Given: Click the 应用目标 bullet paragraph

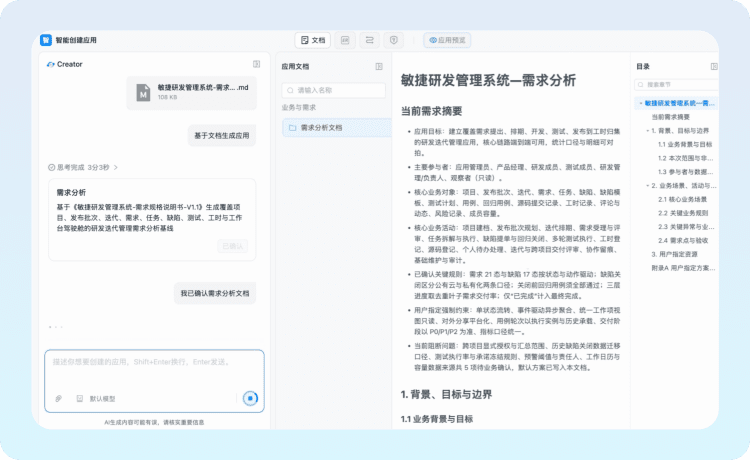Looking at the screenshot, I should [x=517, y=142].
